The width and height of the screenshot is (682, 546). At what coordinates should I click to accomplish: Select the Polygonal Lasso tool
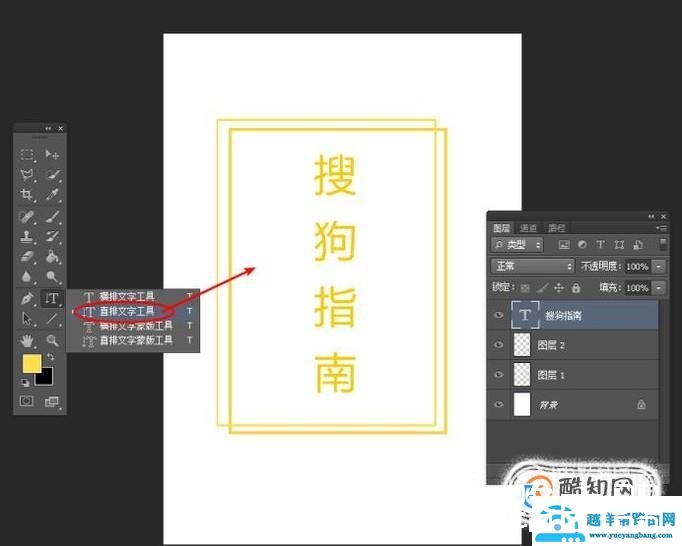point(27,175)
